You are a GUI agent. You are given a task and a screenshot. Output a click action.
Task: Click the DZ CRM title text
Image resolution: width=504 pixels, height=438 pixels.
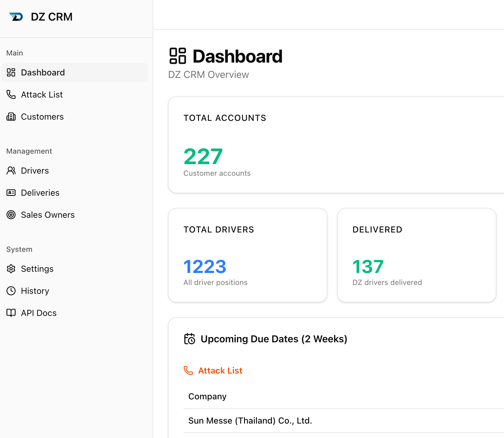pos(52,17)
